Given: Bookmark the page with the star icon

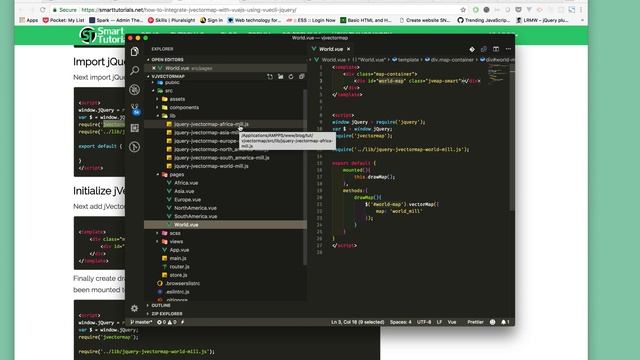Looking at the screenshot, I should pyautogui.click(x=463, y=10).
